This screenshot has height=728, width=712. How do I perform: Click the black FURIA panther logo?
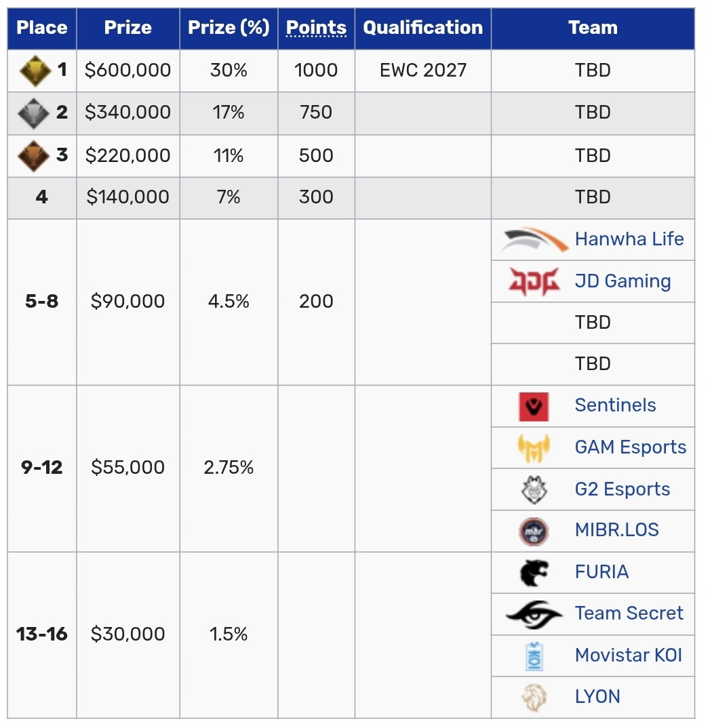[534, 573]
